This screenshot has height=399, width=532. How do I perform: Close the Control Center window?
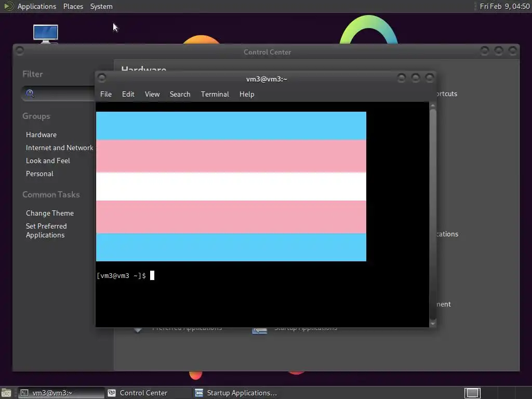[513, 51]
